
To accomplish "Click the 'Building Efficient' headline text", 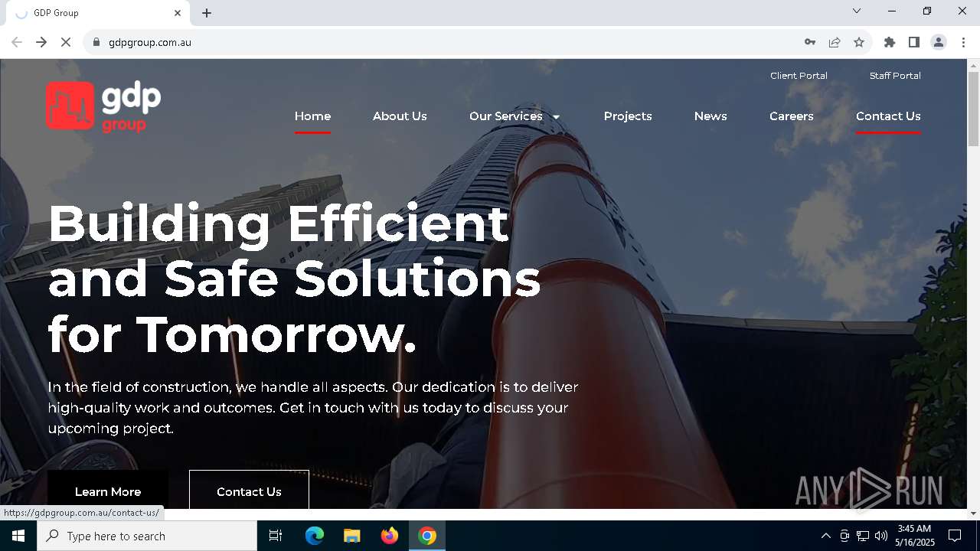I will pyautogui.click(x=278, y=223).
